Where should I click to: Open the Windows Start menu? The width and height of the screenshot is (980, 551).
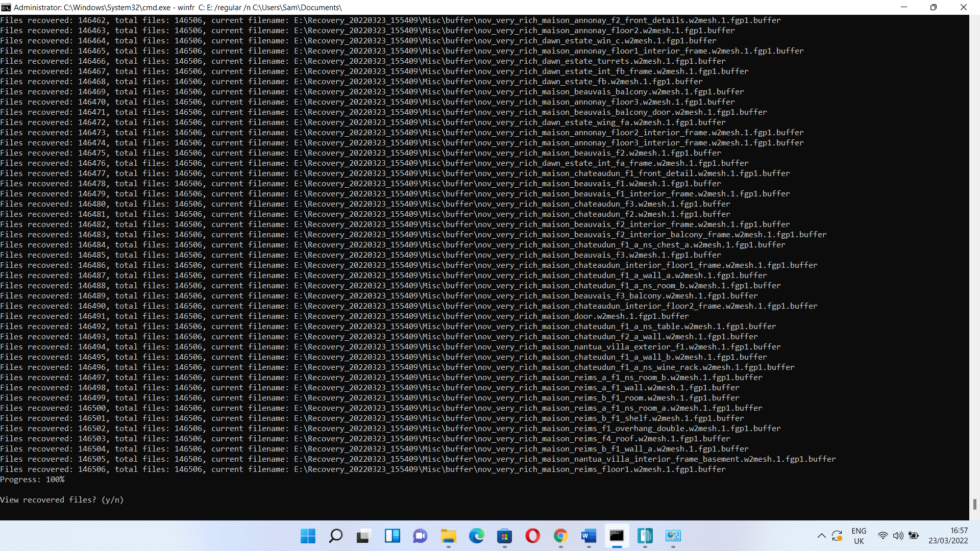pos(308,536)
